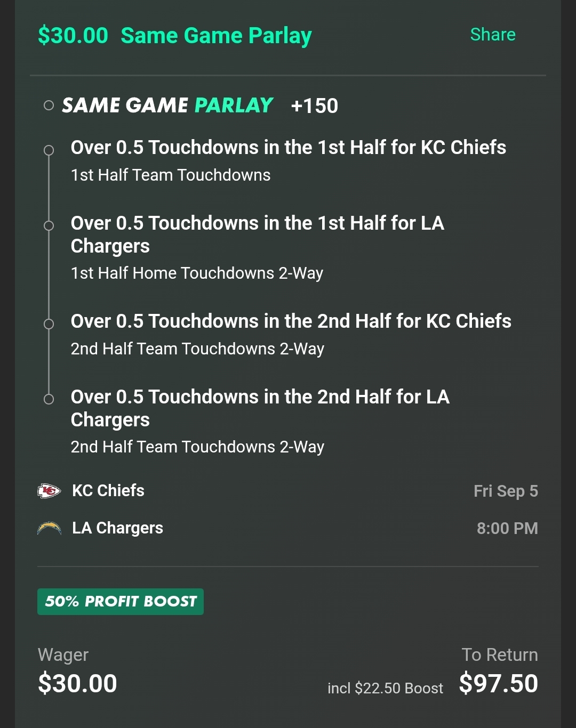Viewport: 576px width, 728px height.
Task: Click the circle marker for Chiefs 2nd Half leg
Action: (49, 324)
